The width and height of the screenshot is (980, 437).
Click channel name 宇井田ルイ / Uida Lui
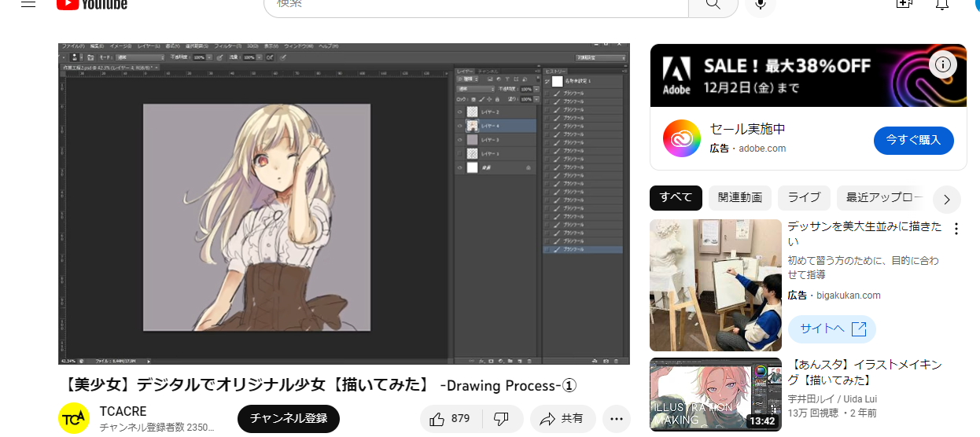(832, 399)
